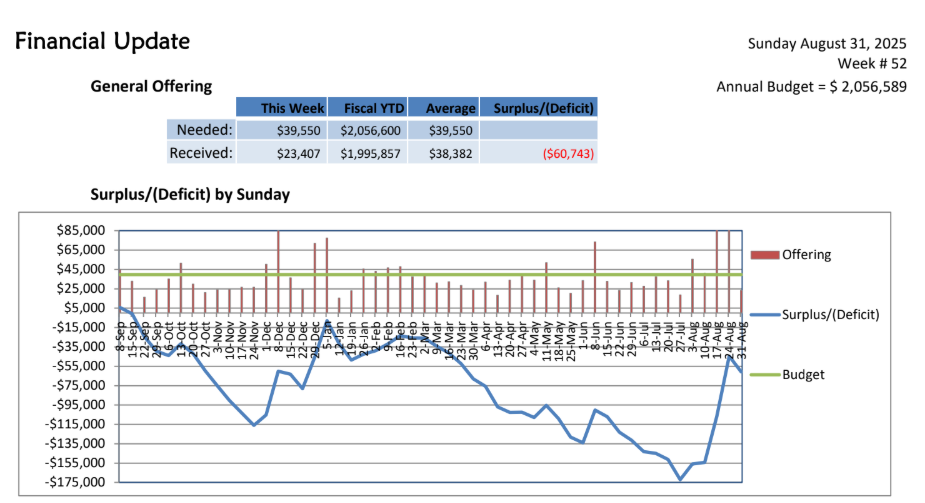Image resolution: width=925 pixels, height=503 pixels.
Task: Click the $1,995,857 received cell
Action: [371, 154]
